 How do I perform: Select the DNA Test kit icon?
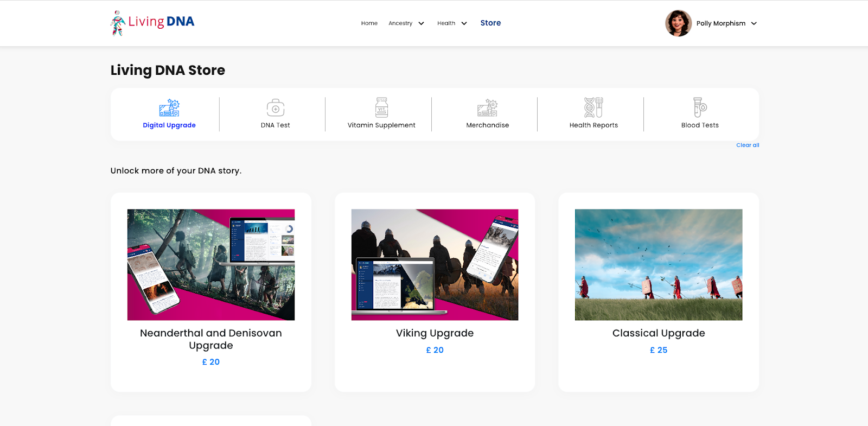click(x=276, y=108)
